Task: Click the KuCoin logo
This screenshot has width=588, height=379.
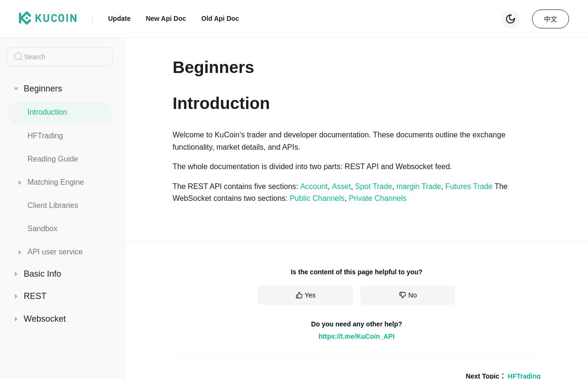Action: (x=47, y=18)
